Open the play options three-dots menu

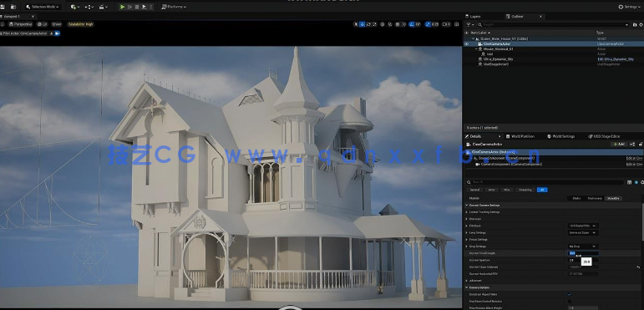click(150, 7)
